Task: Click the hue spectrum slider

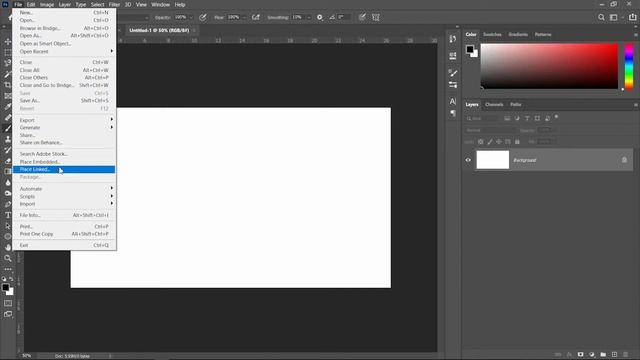Action: [629, 66]
